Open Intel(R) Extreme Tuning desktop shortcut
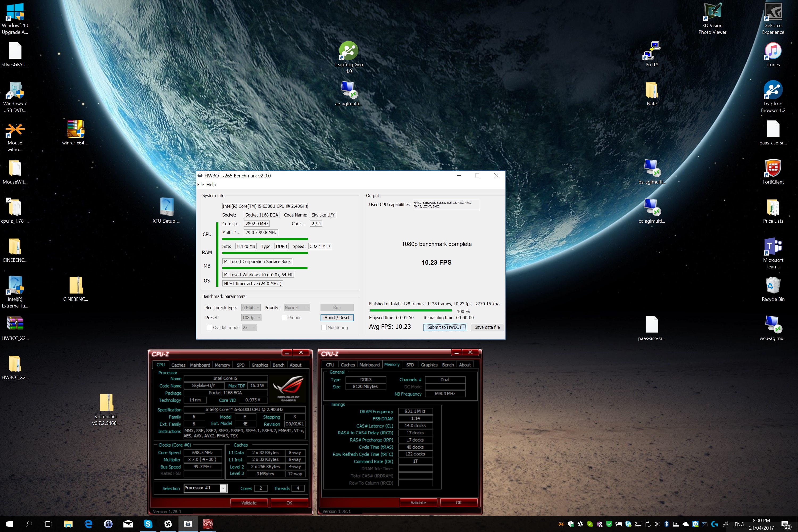The image size is (798, 532). [15, 292]
